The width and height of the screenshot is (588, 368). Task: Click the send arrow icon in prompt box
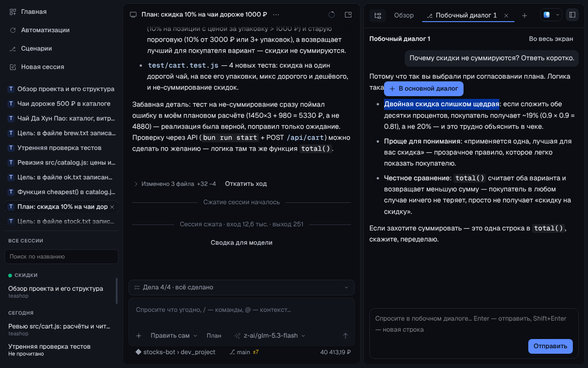click(345, 336)
